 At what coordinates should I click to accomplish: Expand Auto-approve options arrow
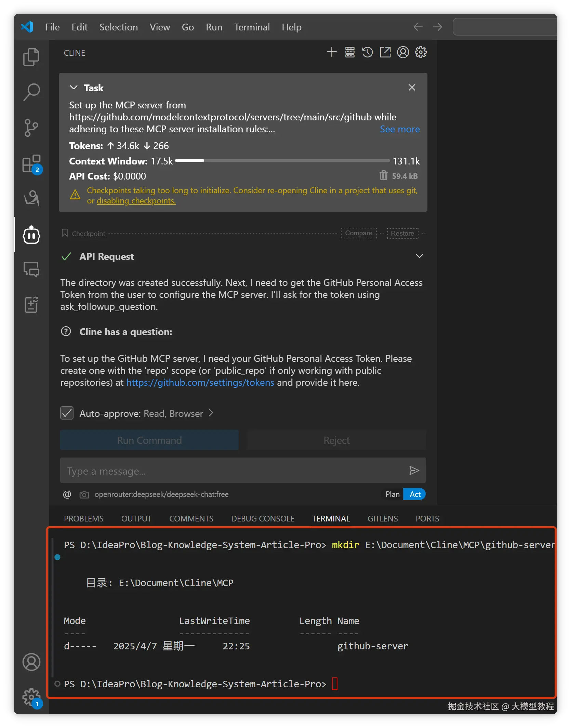(x=211, y=413)
